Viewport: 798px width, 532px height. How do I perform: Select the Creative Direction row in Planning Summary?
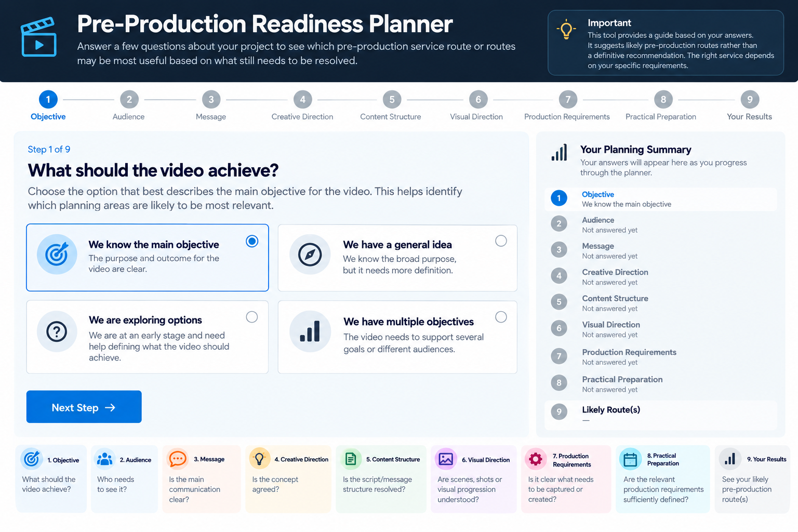coord(661,277)
